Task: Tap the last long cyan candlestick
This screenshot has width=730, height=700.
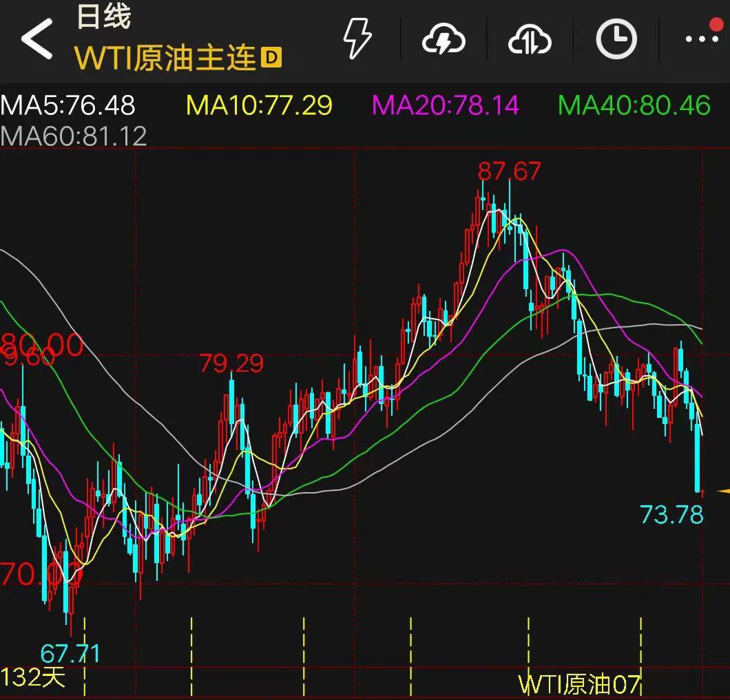Action: [x=698, y=458]
